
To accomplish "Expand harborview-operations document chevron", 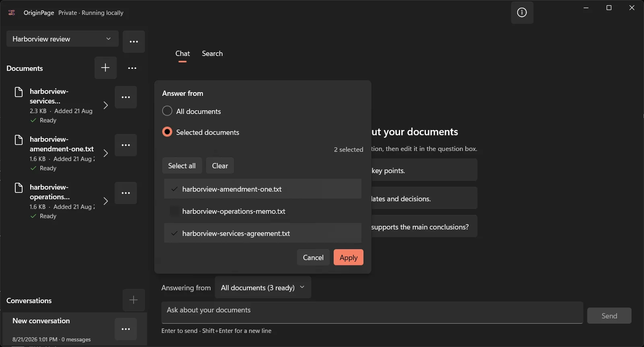I will 105,201.
